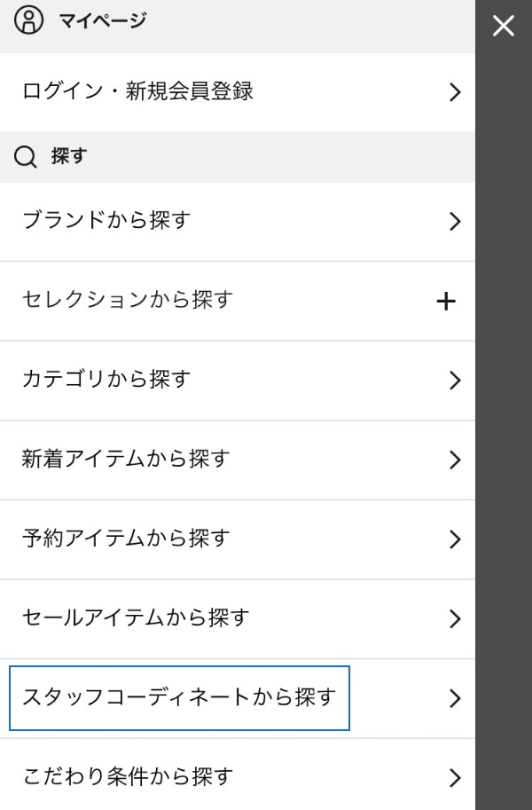
Task: Open ログイン・新規会員登録 menu item
Action: click(x=137, y=91)
